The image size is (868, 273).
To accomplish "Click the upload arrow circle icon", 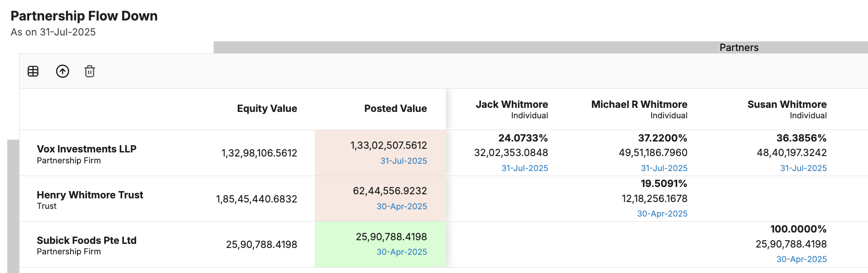I will [x=62, y=71].
